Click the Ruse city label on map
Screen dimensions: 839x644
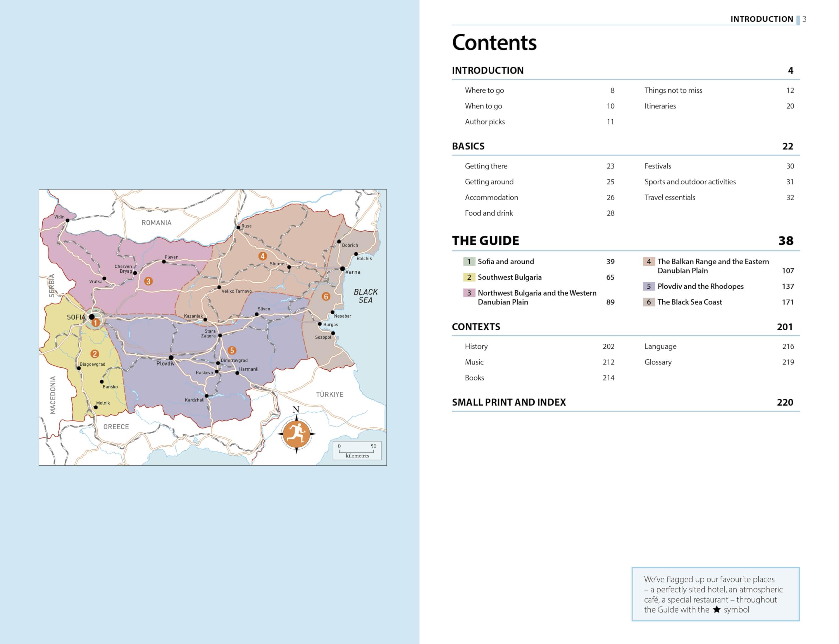tap(246, 226)
